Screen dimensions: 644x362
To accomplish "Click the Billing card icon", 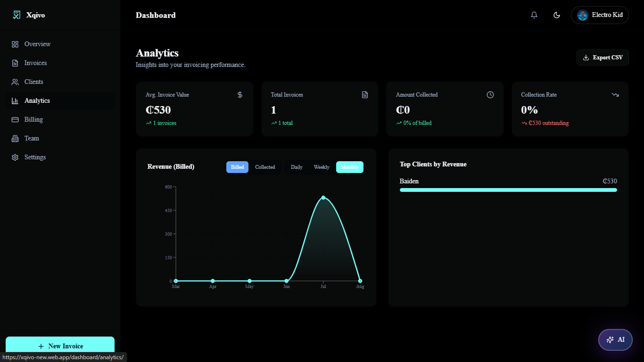I will [x=15, y=119].
